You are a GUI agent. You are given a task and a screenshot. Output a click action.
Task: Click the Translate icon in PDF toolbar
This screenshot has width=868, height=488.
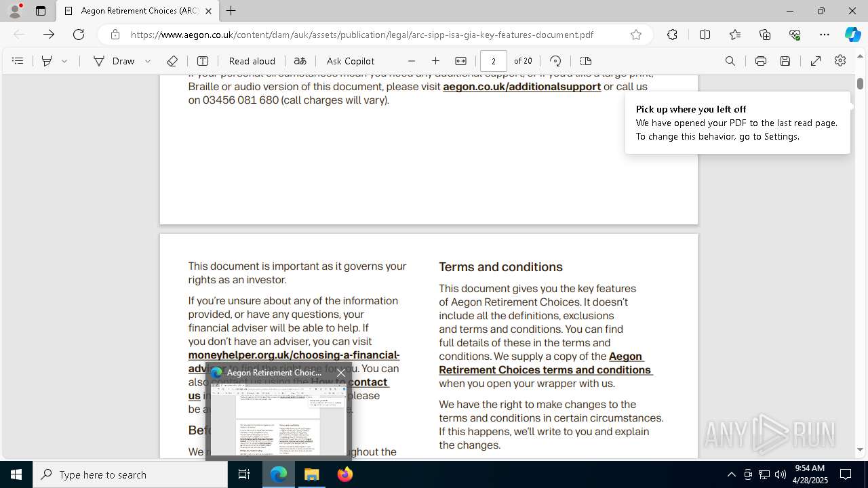tap(300, 61)
